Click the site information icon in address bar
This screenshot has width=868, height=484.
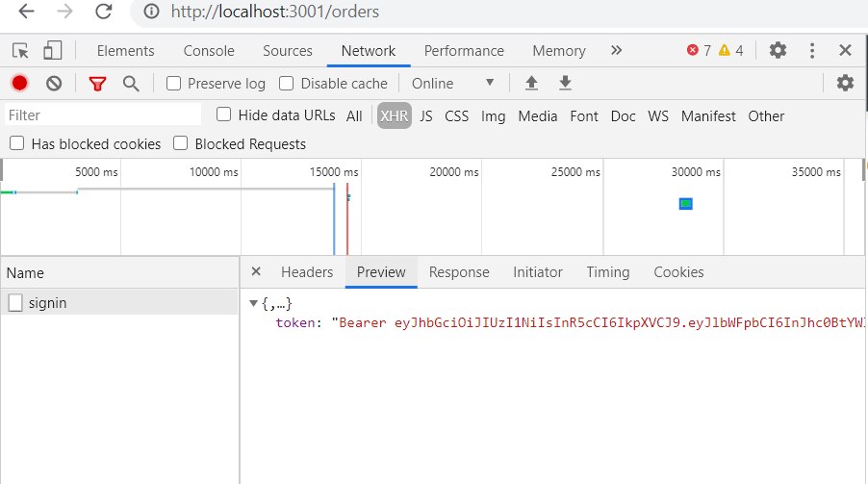pos(151,12)
